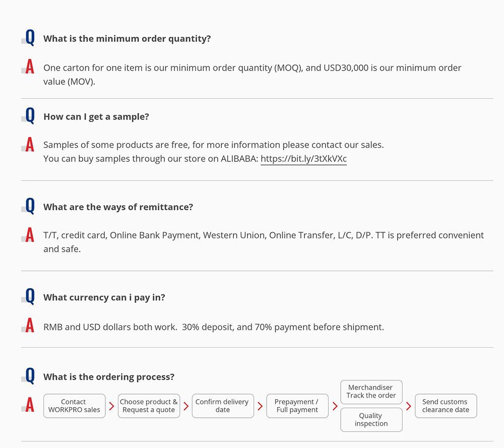
Task: Click the Q icon beside ordering process question
Action: click(30, 376)
